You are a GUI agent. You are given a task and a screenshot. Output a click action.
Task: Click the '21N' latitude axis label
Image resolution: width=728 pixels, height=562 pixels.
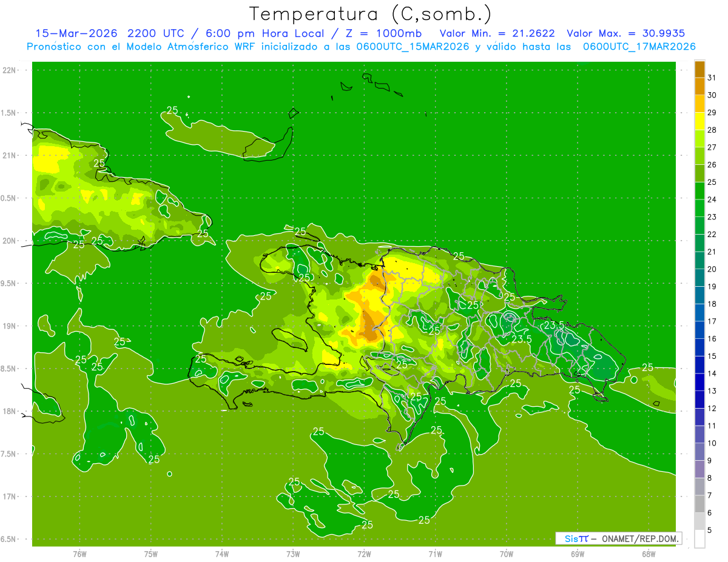pos(10,155)
